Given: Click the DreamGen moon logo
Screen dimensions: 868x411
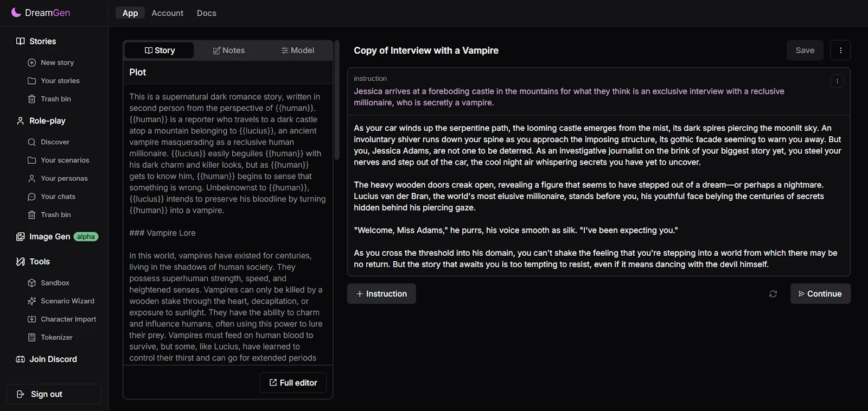Looking at the screenshot, I should (x=16, y=12).
